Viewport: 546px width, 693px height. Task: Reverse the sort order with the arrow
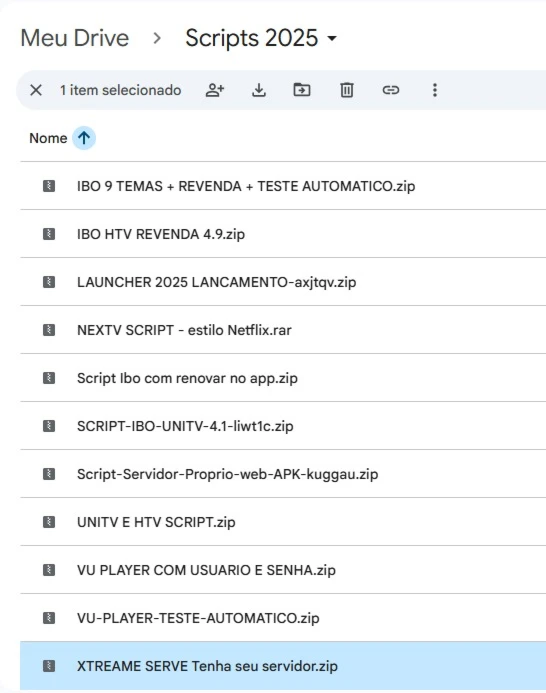84,138
